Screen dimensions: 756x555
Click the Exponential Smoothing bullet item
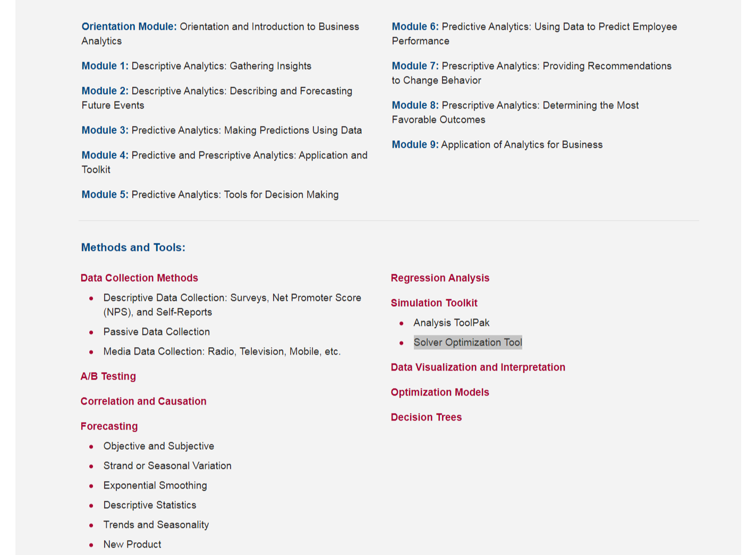(x=155, y=485)
